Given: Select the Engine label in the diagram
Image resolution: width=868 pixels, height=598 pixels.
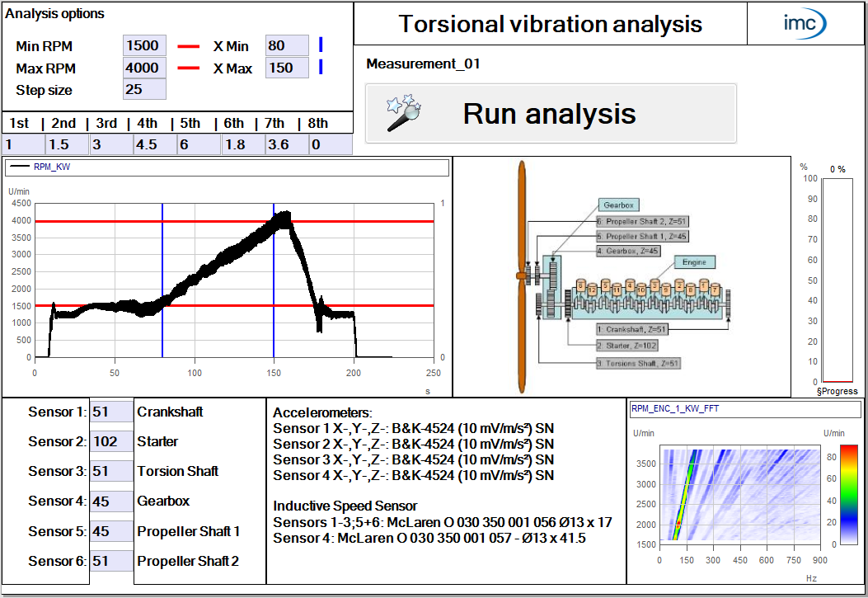Looking at the screenshot, I should pos(694,262).
